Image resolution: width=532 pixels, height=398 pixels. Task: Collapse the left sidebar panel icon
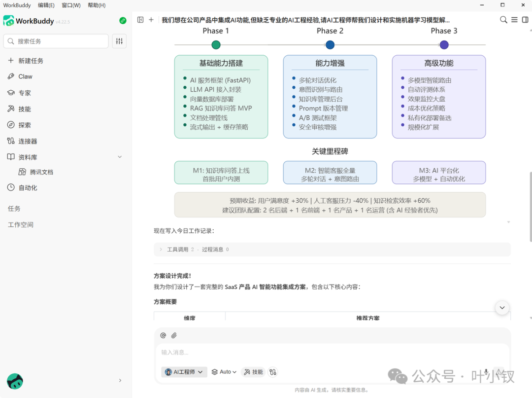[140, 20]
